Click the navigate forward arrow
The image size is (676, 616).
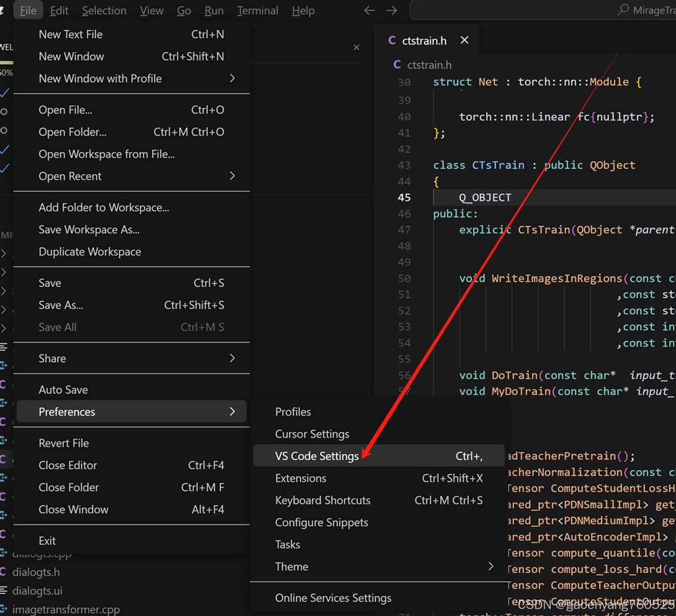[391, 11]
